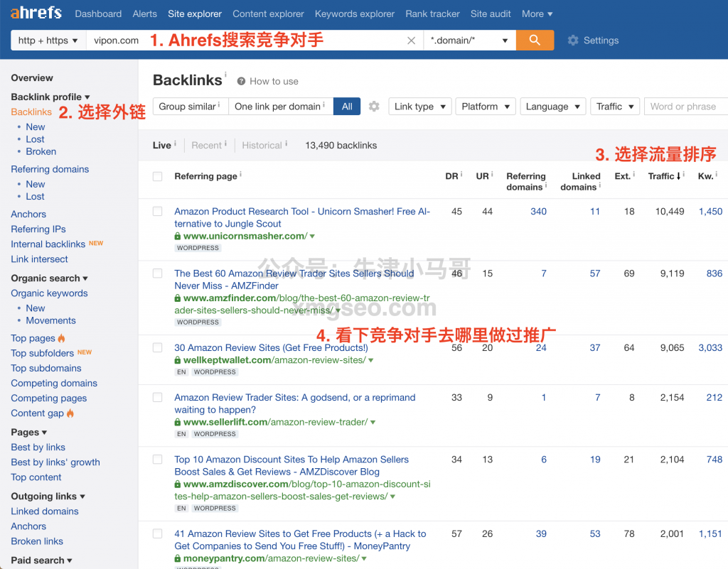The width and height of the screenshot is (728, 569).
Task: Open Content explorer in top navigation
Action: [268, 14]
